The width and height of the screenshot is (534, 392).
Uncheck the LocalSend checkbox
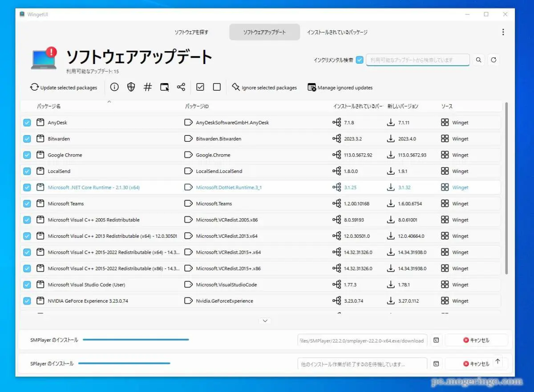pyautogui.click(x=27, y=171)
